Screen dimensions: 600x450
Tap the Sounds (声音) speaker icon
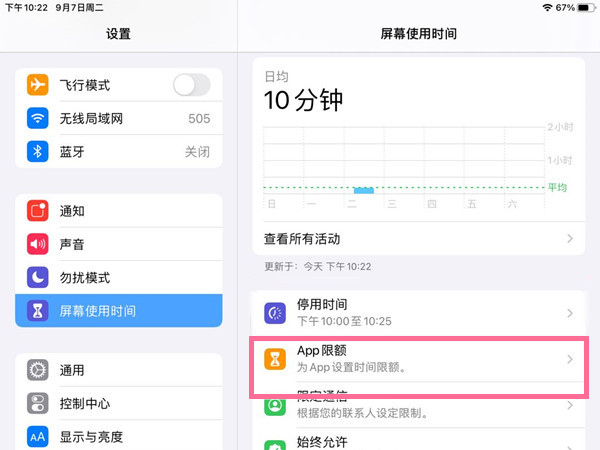38,244
